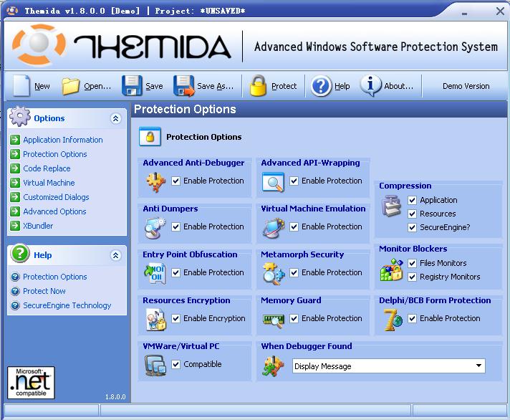Click the About info bubble icon
The width and height of the screenshot is (510, 420).
[370, 85]
